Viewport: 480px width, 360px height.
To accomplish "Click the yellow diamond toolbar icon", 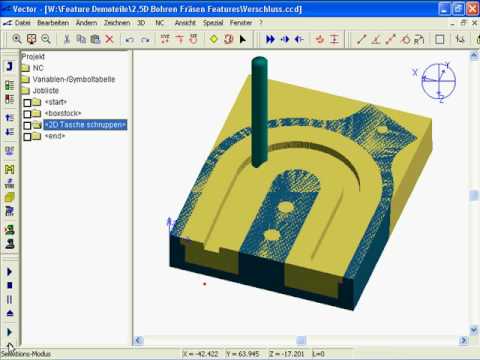I will pyautogui.click(x=214, y=39).
